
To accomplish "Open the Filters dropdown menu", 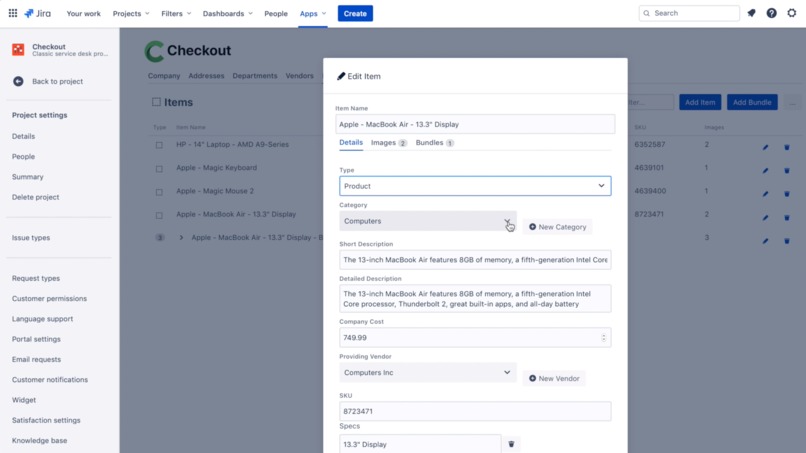I will (x=176, y=13).
